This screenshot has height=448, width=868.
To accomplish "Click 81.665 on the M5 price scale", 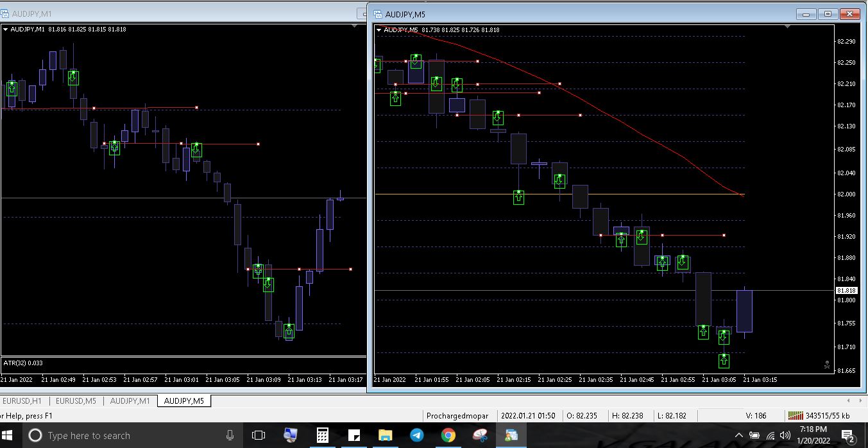I will [x=846, y=371].
